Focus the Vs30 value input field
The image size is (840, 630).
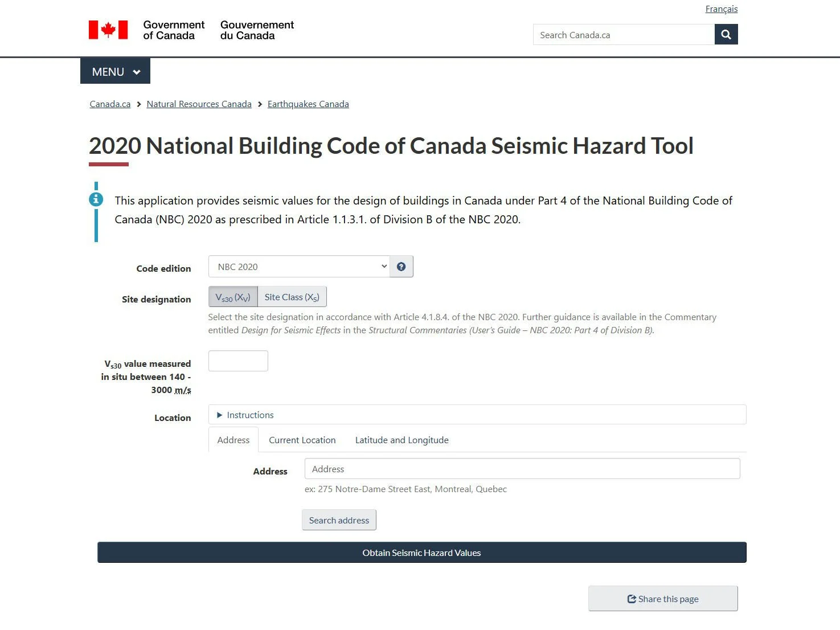point(238,361)
